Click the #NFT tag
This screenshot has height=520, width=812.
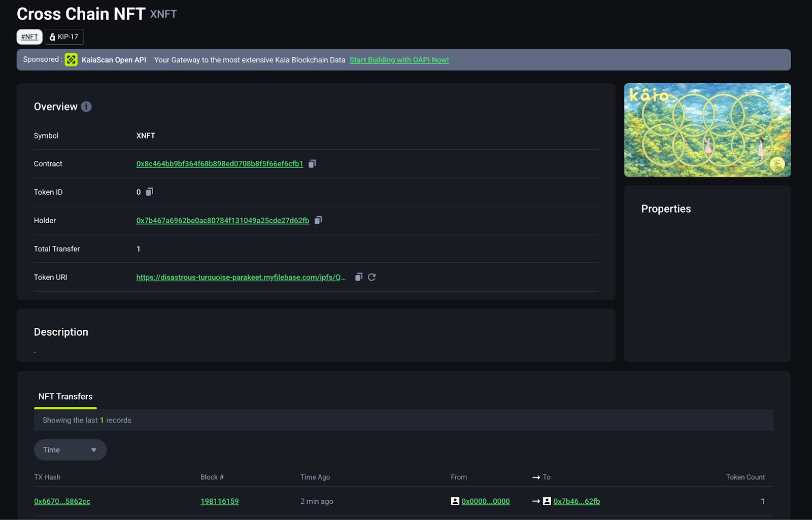click(x=29, y=37)
